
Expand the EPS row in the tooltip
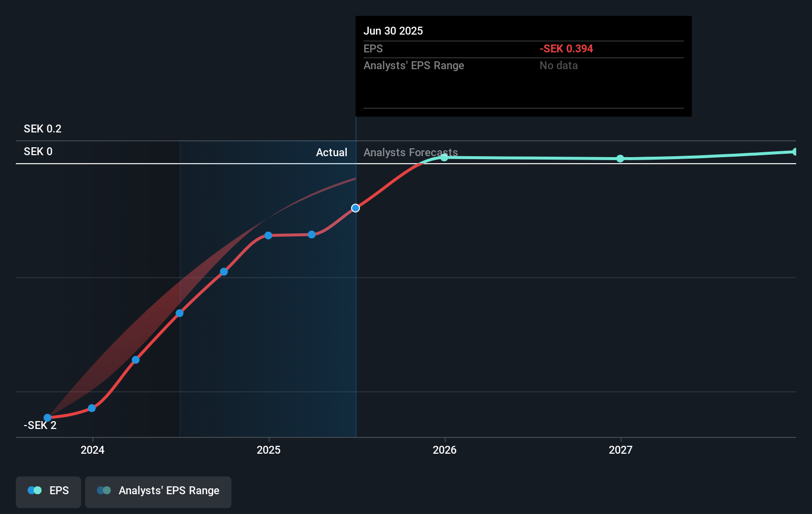pos(374,49)
